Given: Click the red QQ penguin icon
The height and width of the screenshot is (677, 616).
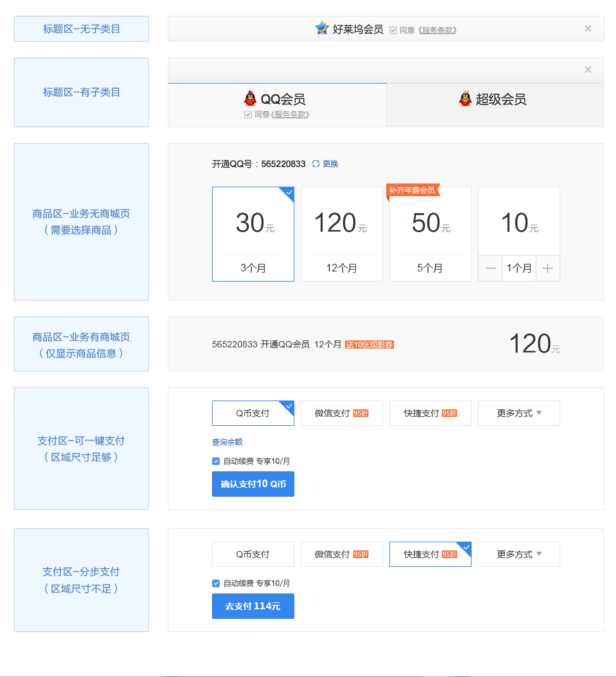Looking at the screenshot, I should click(x=250, y=99).
